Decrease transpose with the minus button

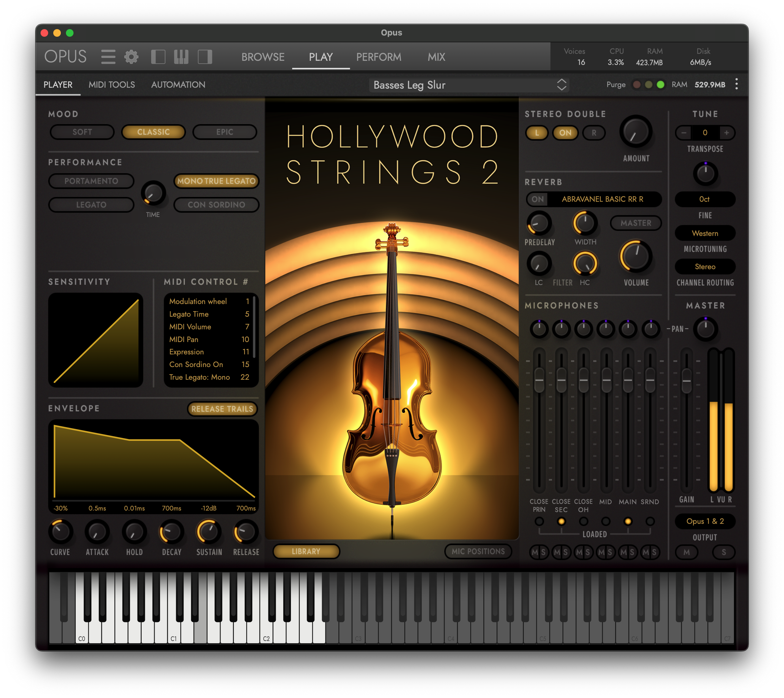point(684,133)
